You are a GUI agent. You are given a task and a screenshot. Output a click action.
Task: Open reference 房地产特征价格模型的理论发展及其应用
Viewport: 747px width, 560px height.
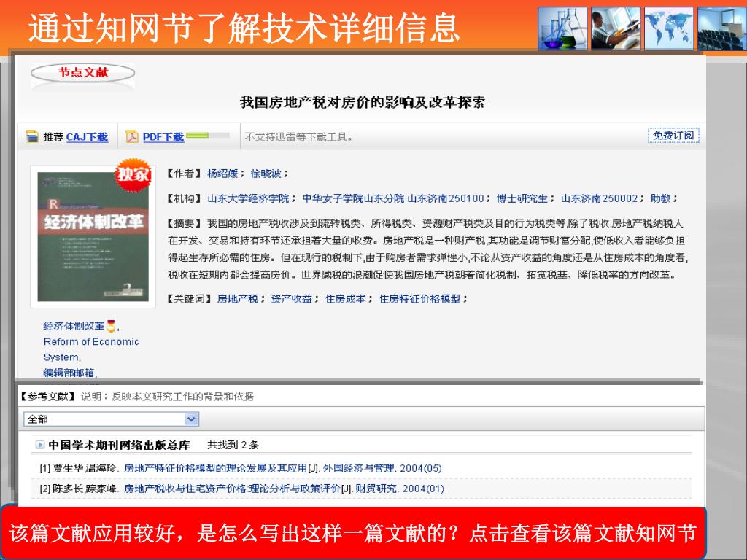pyautogui.click(x=215, y=469)
